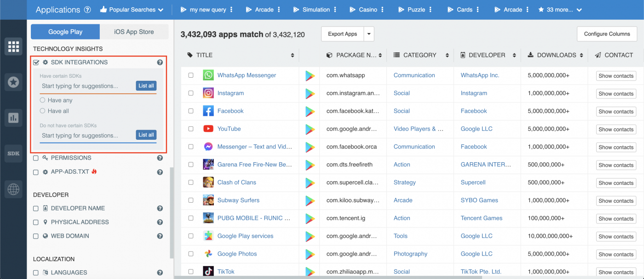Click the Export Apps button
The height and width of the screenshot is (279, 644).
342,34
